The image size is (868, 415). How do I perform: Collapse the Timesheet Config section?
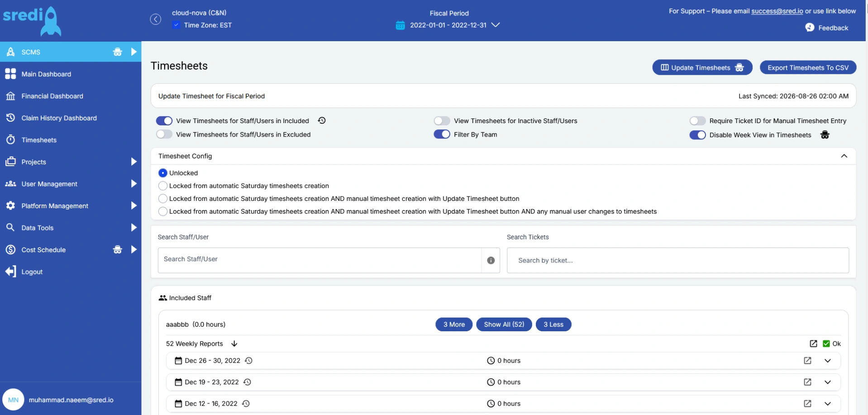(x=844, y=156)
